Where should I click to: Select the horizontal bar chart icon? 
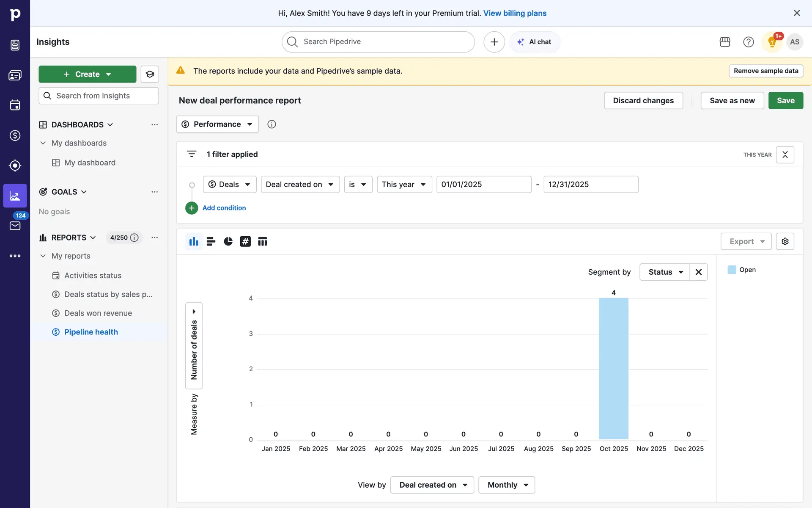[x=211, y=241]
